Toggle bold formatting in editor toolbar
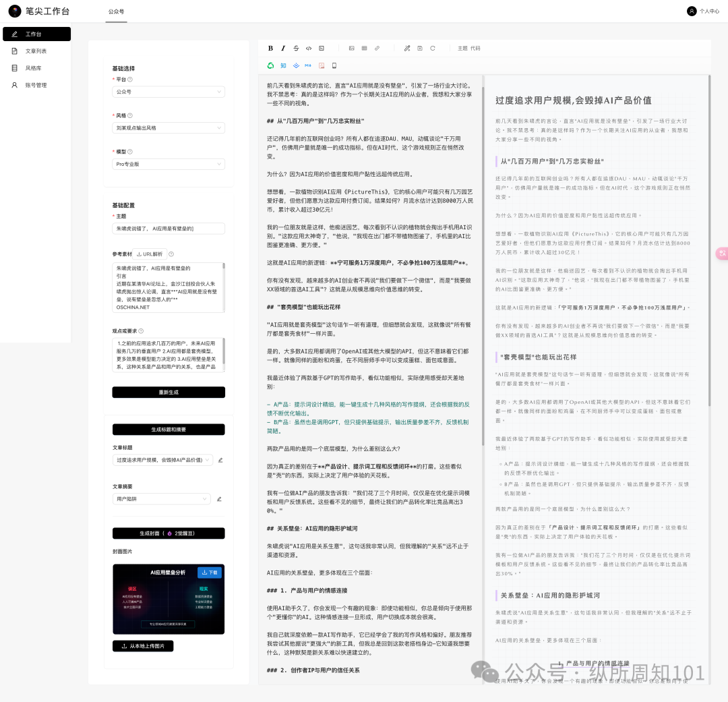The image size is (728, 702). pos(271,49)
